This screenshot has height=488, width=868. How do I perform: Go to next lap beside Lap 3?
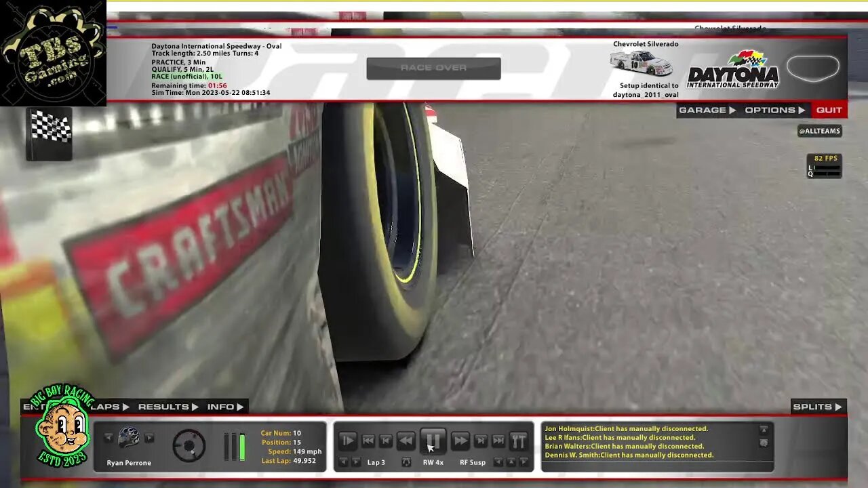(356, 462)
